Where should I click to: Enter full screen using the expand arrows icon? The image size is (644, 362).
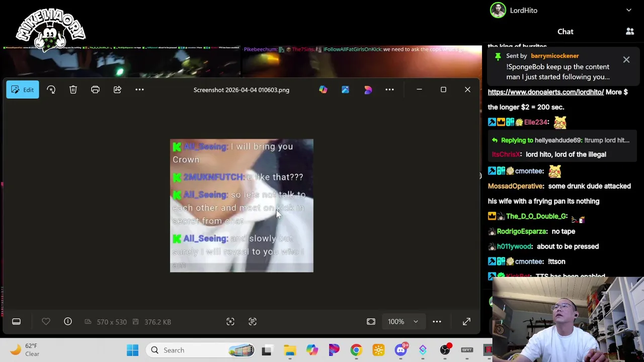pos(466,322)
